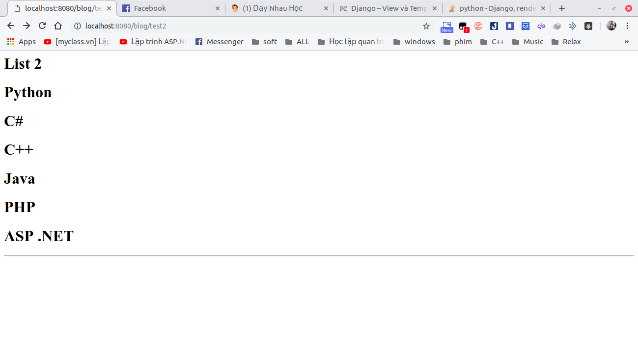Navigate back to previous page
Image resolution: width=638 pixels, height=364 pixels.
11,26
